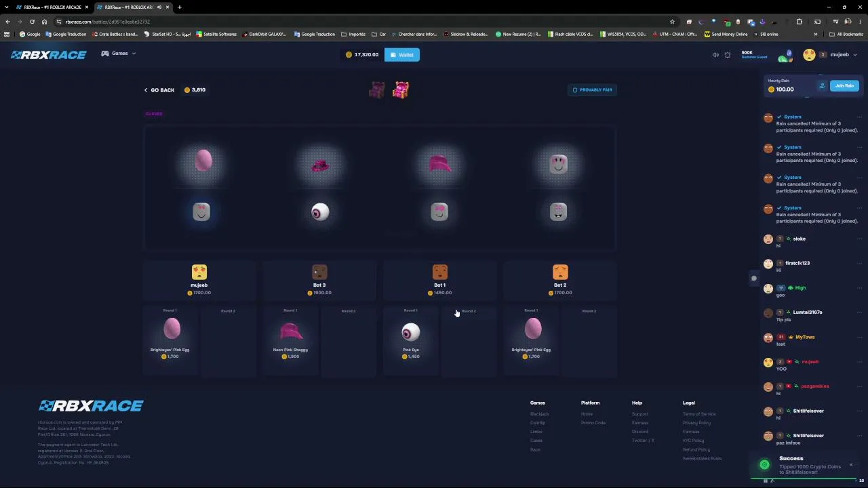Viewport: 868px width, 488px height.
Task: Click the white eyeball in the spinner reel
Action: coord(320,213)
